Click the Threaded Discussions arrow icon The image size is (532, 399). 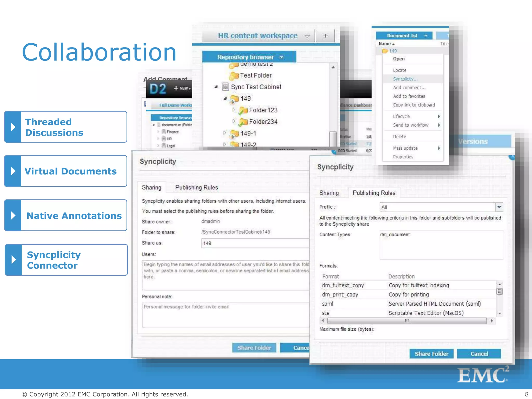[x=13, y=127]
